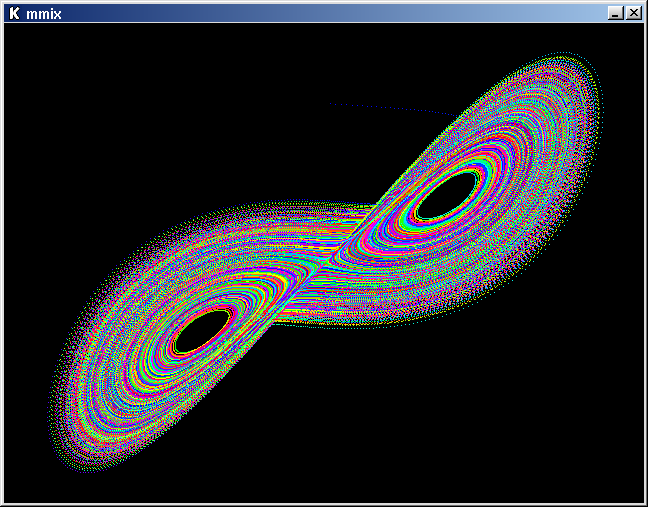Click the empty middle of the title bar
This screenshot has width=648, height=507.
pos(320,13)
